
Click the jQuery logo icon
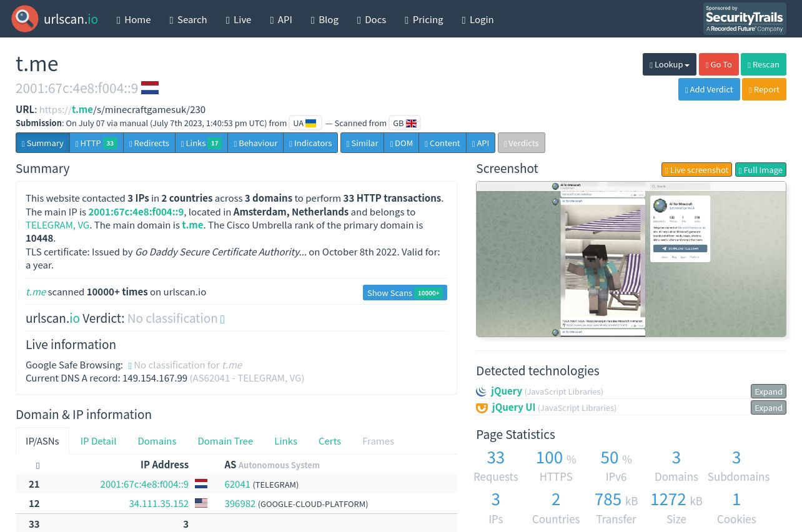[482, 392]
